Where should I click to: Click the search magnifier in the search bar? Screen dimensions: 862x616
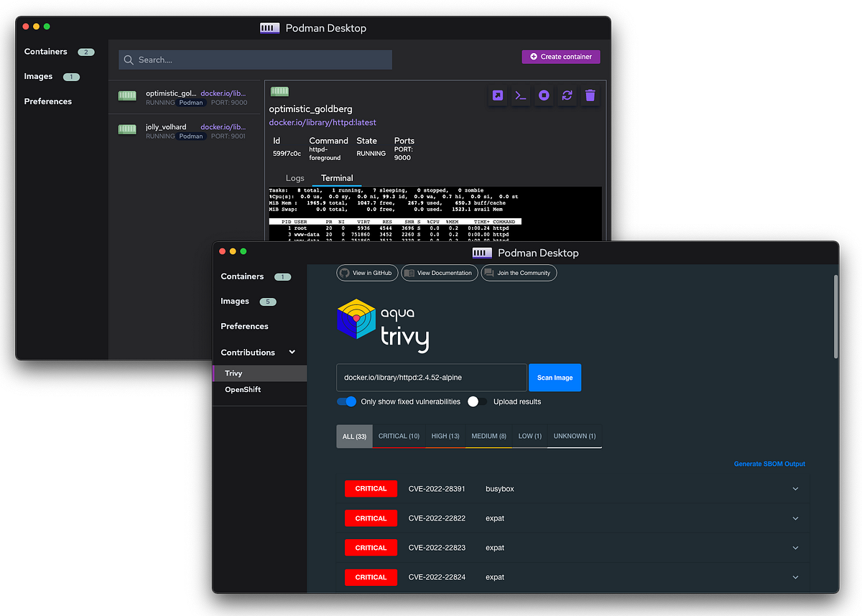click(x=129, y=60)
